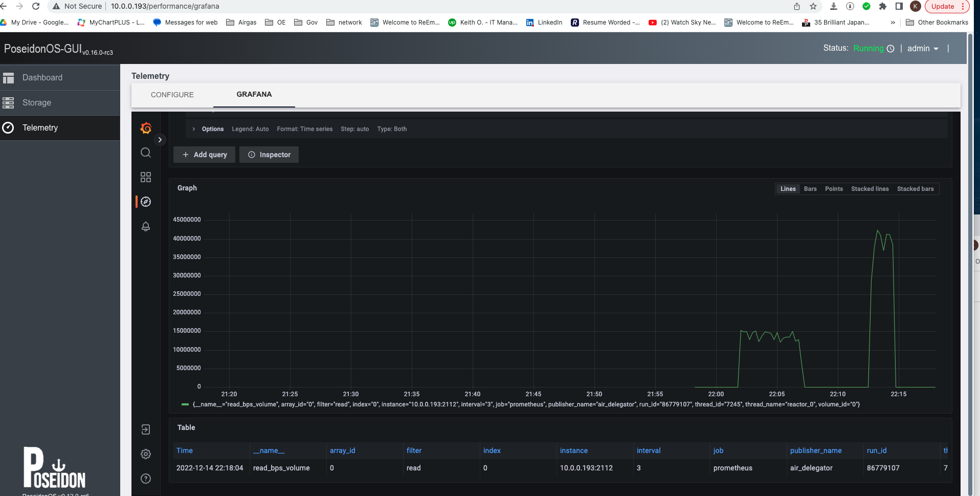This screenshot has width=980, height=496.
Task: Open Grafana search panel
Action: click(x=146, y=153)
